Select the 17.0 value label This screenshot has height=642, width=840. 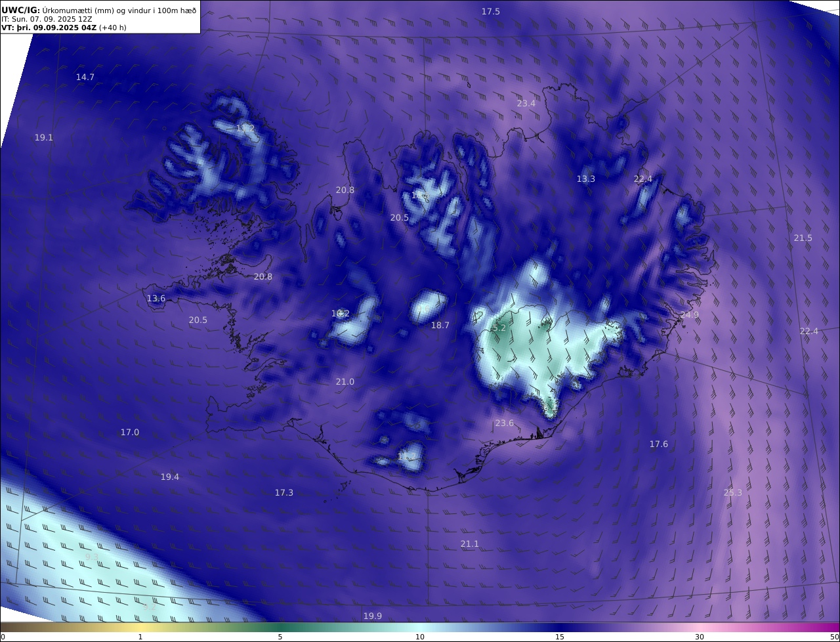click(x=130, y=432)
